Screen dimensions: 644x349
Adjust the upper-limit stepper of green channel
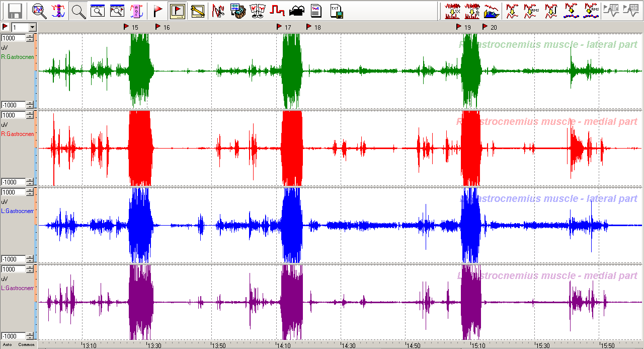[30, 38]
